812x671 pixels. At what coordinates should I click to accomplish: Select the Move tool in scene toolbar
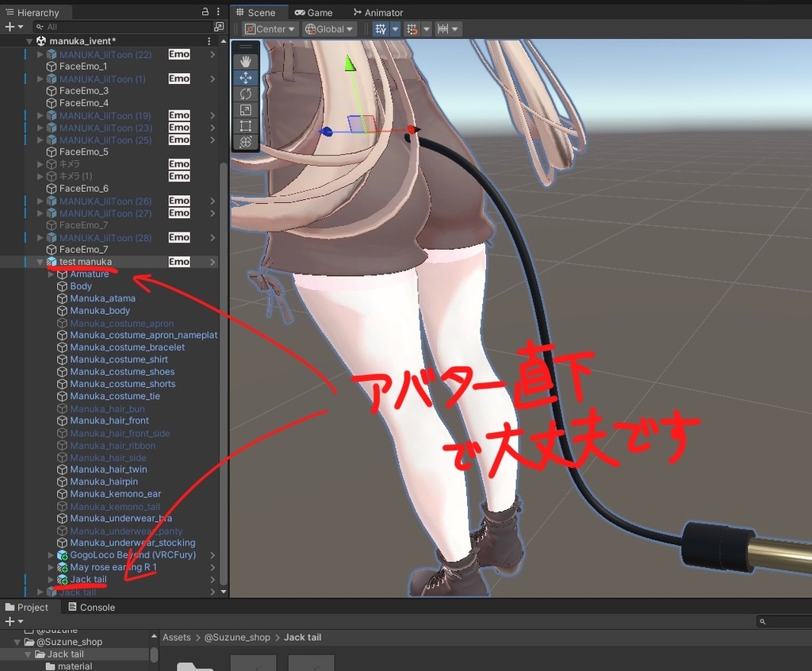click(x=246, y=78)
